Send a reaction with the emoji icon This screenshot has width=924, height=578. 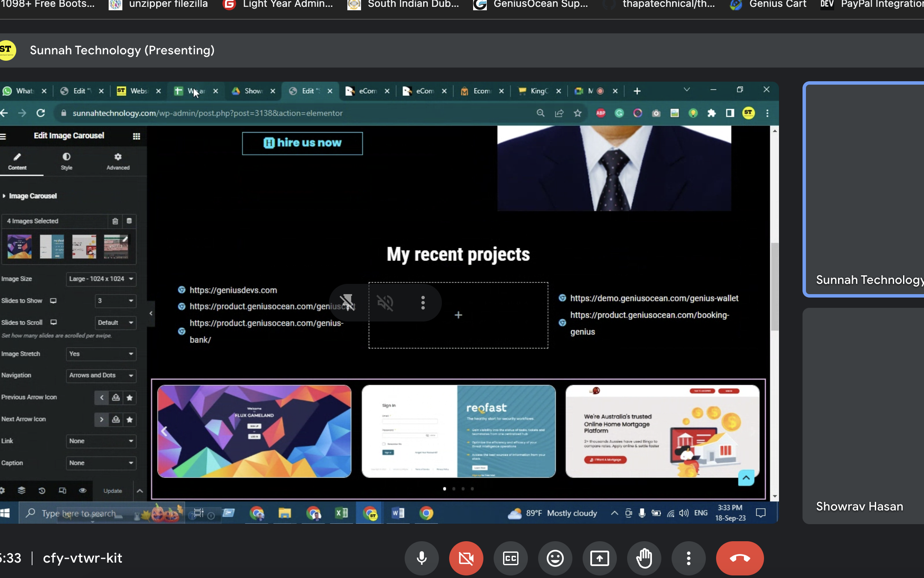[555, 558]
